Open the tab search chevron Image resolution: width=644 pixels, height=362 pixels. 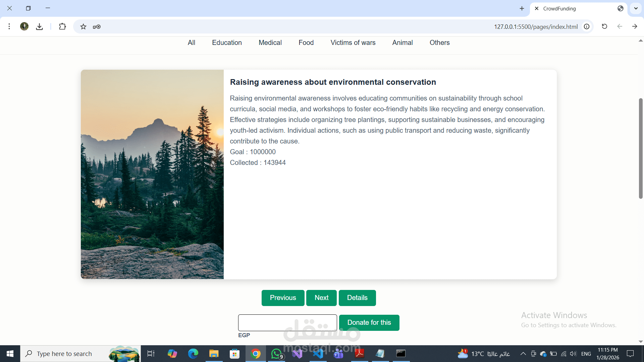click(x=635, y=8)
